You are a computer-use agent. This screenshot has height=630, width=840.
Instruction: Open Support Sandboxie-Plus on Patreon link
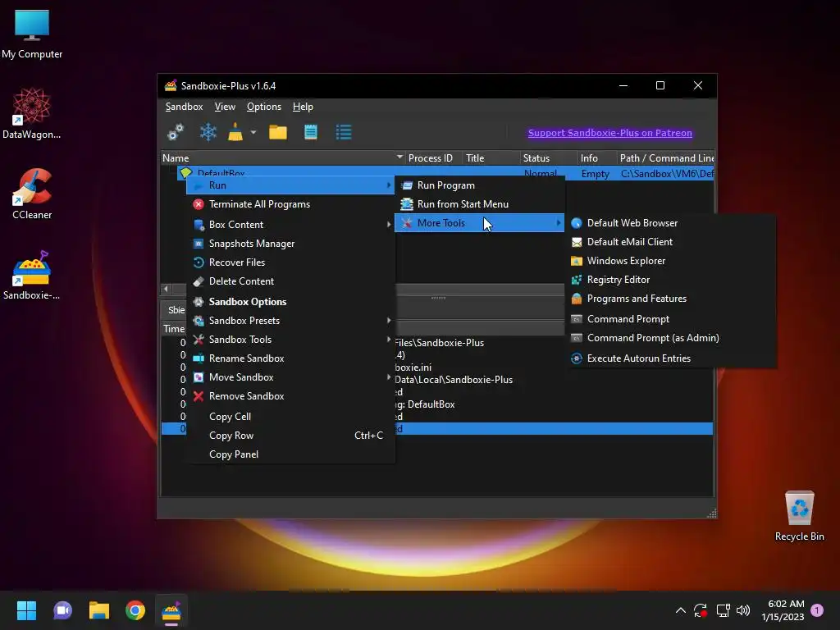tap(609, 133)
